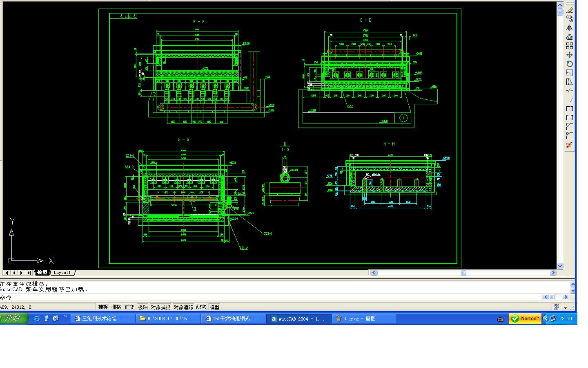Toggle 模型 model/paper space button in status bar
The image size is (588, 368).
pyautogui.click(x=214, y=307)
